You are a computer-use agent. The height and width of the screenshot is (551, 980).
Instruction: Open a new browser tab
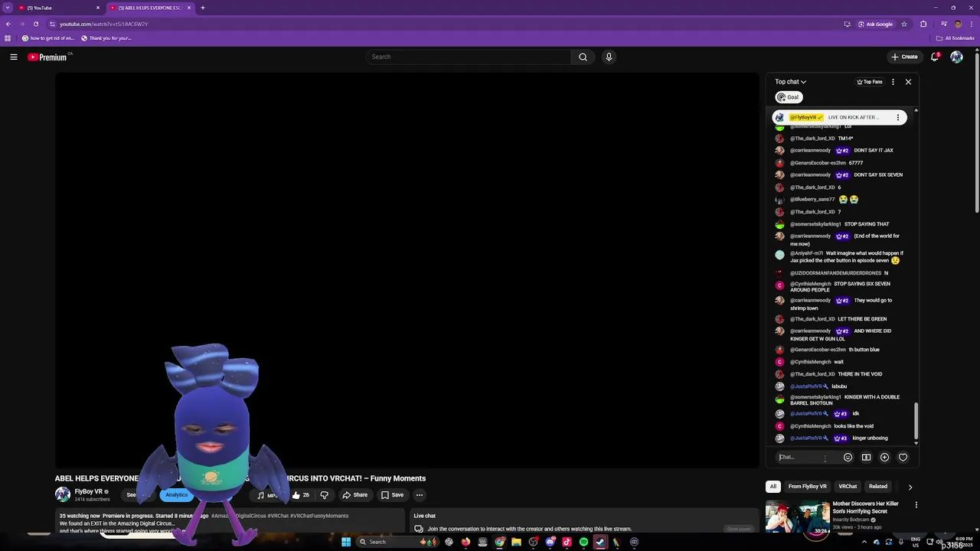203,8
